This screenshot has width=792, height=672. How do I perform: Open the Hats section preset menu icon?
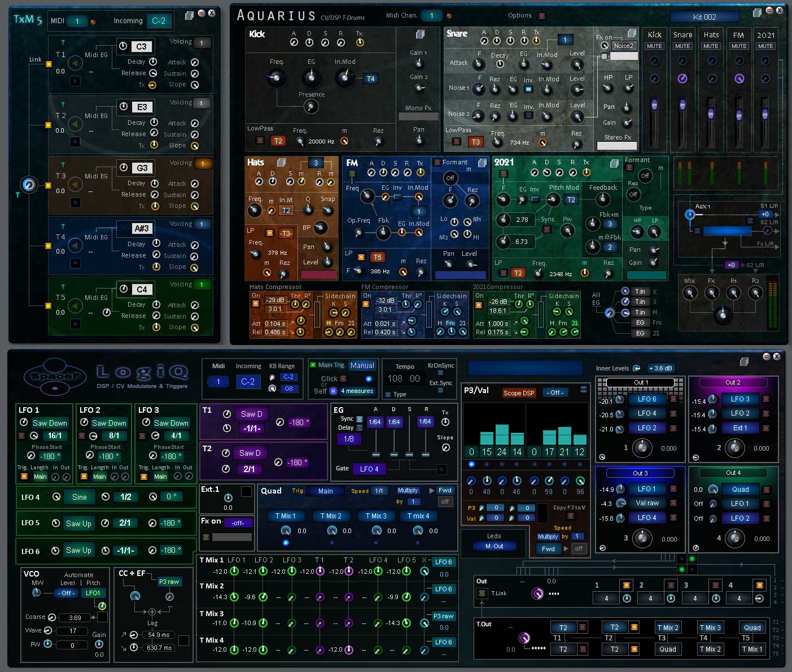[281, 162]
